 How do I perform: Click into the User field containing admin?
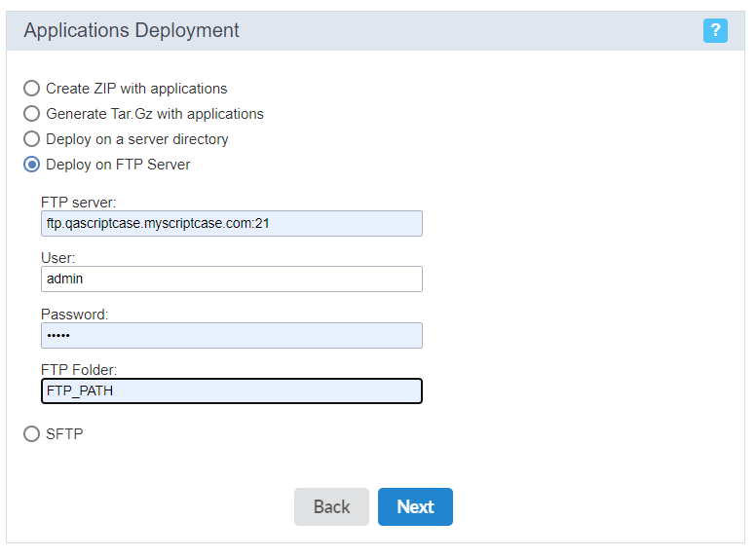pos(232,278)
